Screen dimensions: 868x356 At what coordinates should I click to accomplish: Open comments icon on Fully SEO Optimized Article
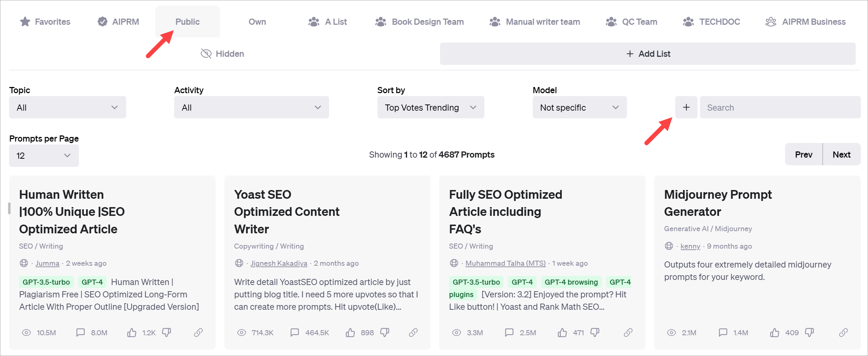(x=509, y=332)
